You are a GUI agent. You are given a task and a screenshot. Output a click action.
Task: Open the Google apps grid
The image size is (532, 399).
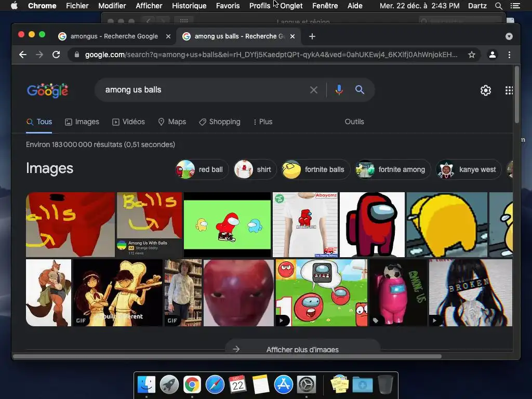(x=509, y=90)
